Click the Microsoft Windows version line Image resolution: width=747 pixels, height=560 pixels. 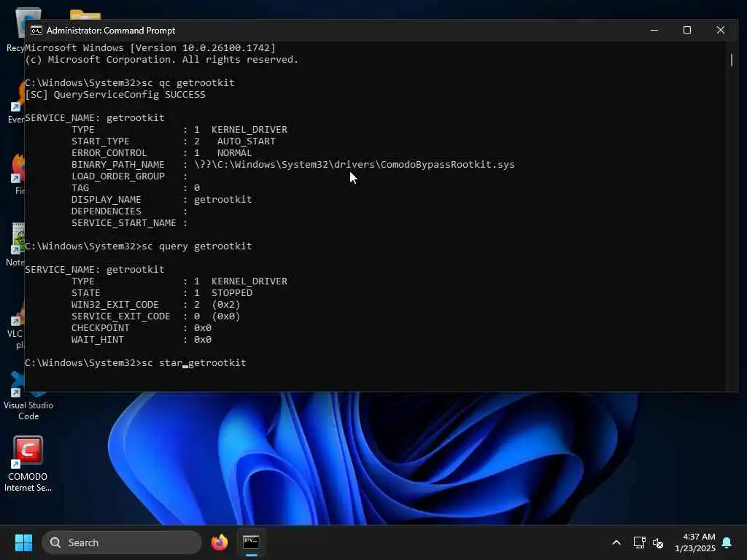(150, 47)
